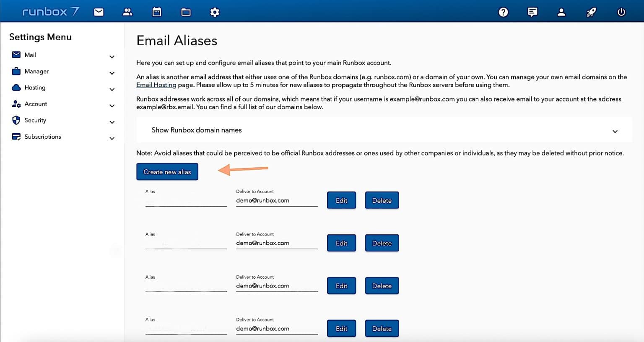Select Account in Settings Menu
Image resolution: width=644 pixels, height=342 pixels.
coord(36,104)
